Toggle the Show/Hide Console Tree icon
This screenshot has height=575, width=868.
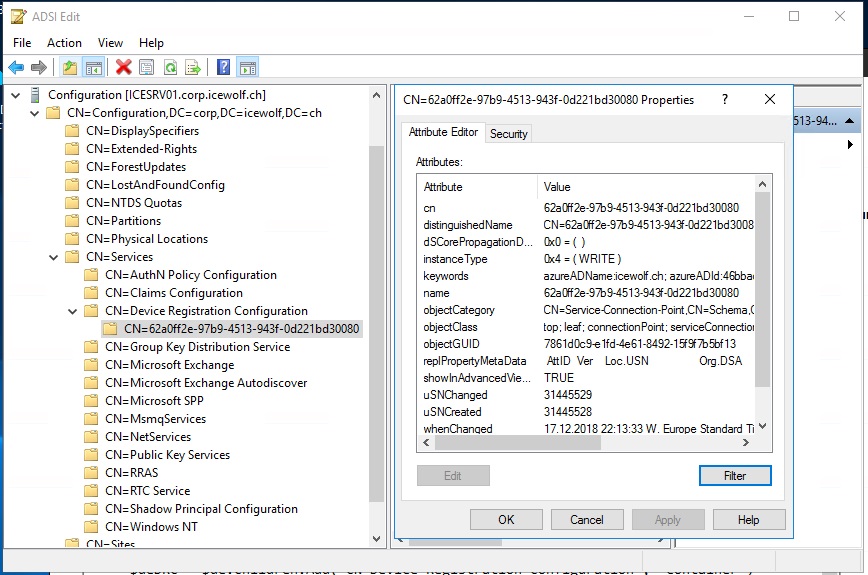point(94,68)
